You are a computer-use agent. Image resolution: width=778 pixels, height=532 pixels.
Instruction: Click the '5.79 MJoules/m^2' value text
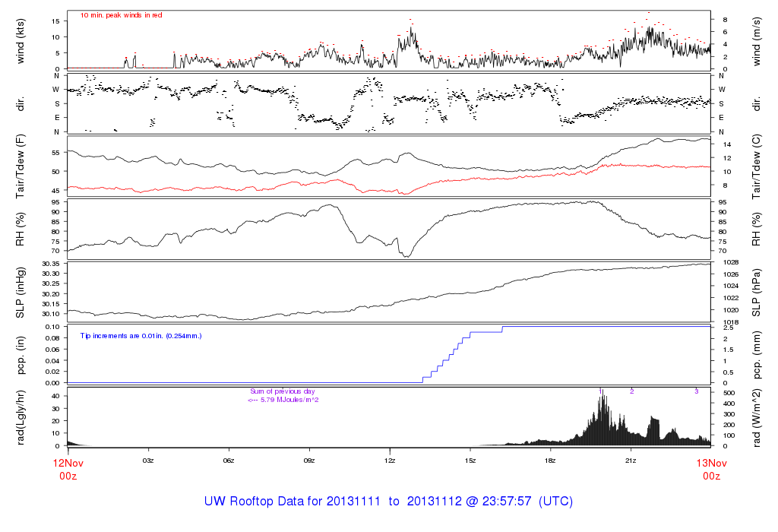click(x=289, y=400)
